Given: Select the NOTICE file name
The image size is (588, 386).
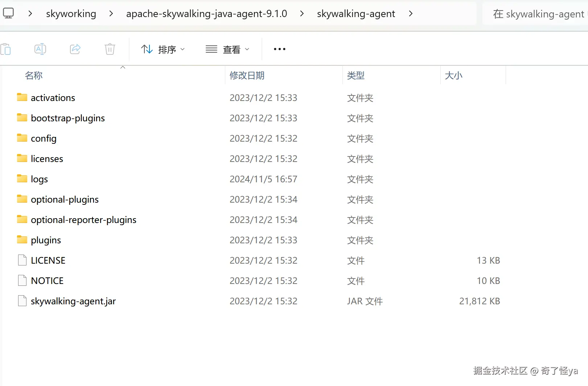Looking at the screenshot, I should tap(47, 281).
